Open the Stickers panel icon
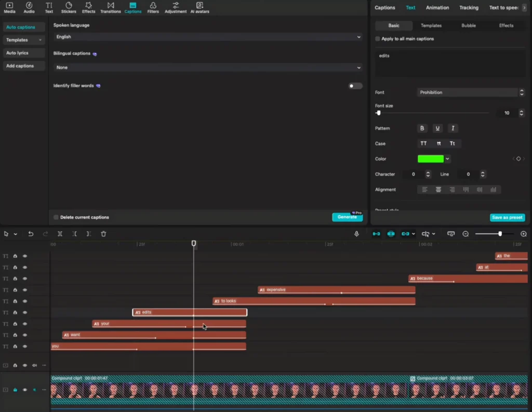This screenshot has width=532, height=412. point(69,7)
